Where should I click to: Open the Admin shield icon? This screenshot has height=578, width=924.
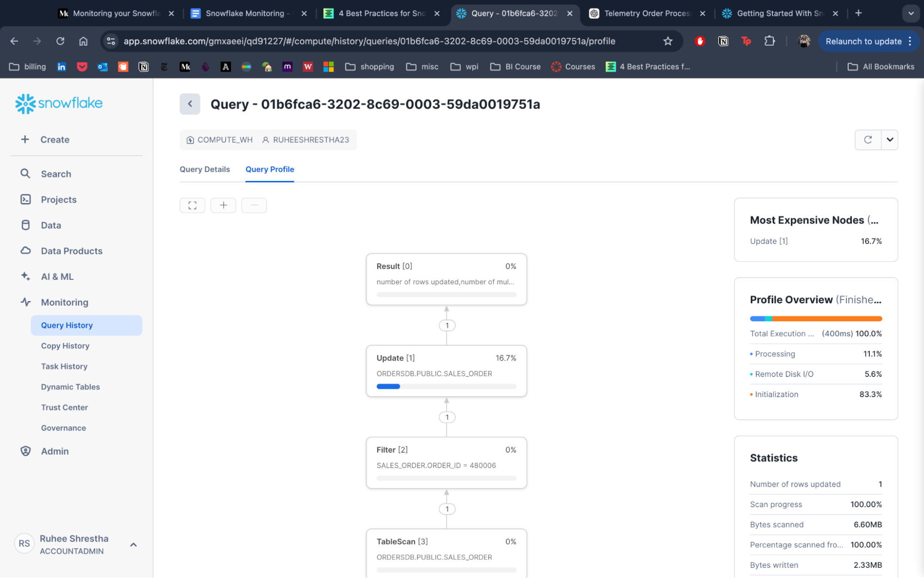25,451
